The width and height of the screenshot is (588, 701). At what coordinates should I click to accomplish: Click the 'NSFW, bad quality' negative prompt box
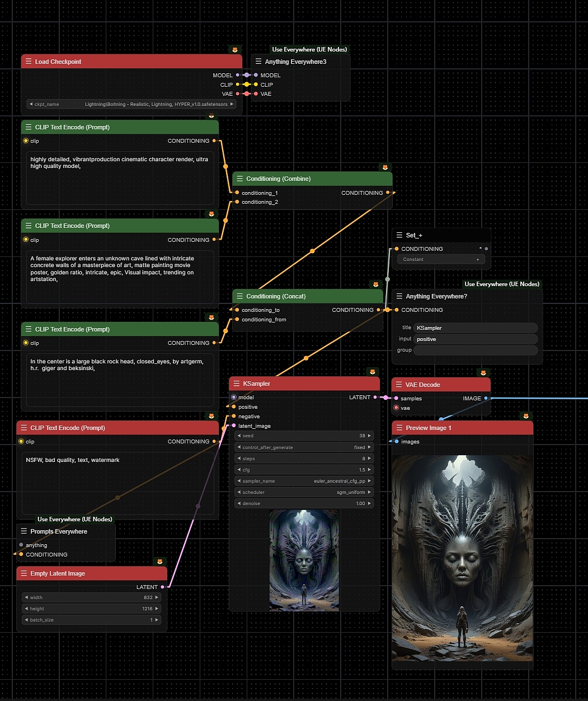point(117,483)
